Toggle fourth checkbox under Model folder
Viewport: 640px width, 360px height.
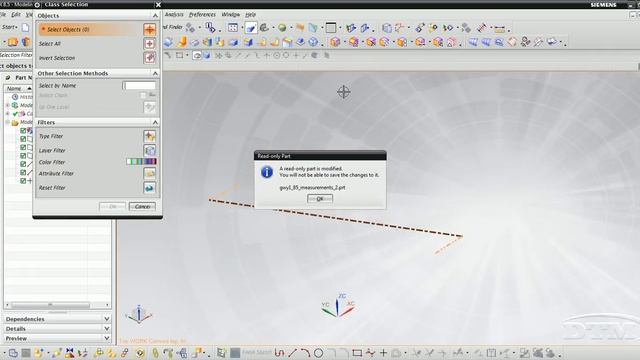[23, 156]
